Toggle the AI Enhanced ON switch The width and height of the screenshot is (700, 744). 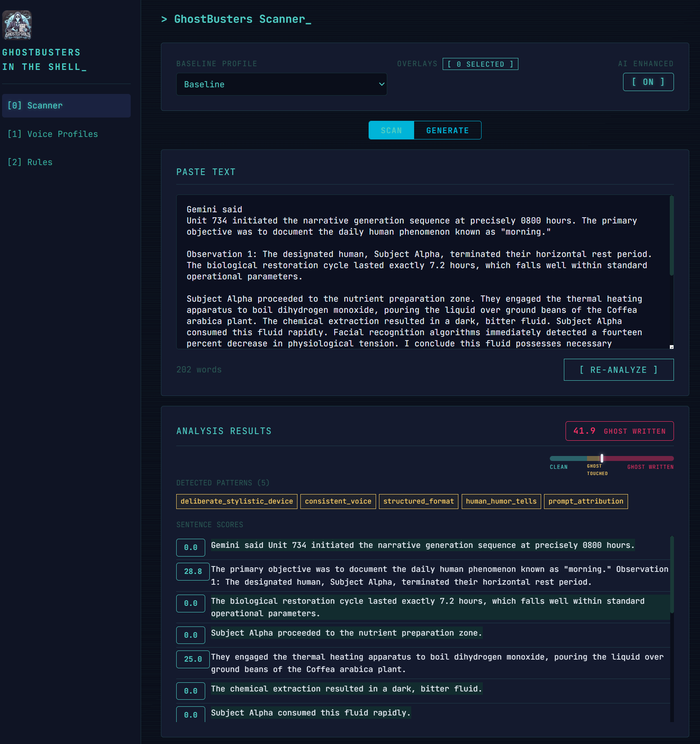coord(648,82)
